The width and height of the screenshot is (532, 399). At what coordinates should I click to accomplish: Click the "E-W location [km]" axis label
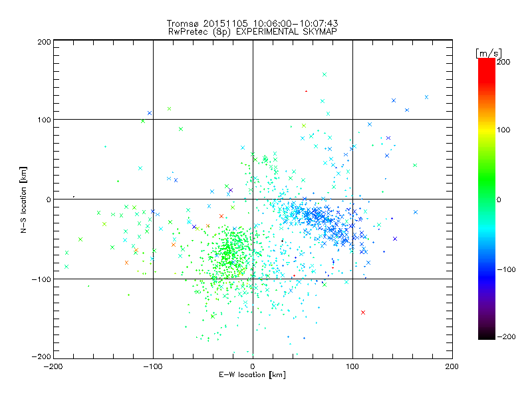(252, 374)
